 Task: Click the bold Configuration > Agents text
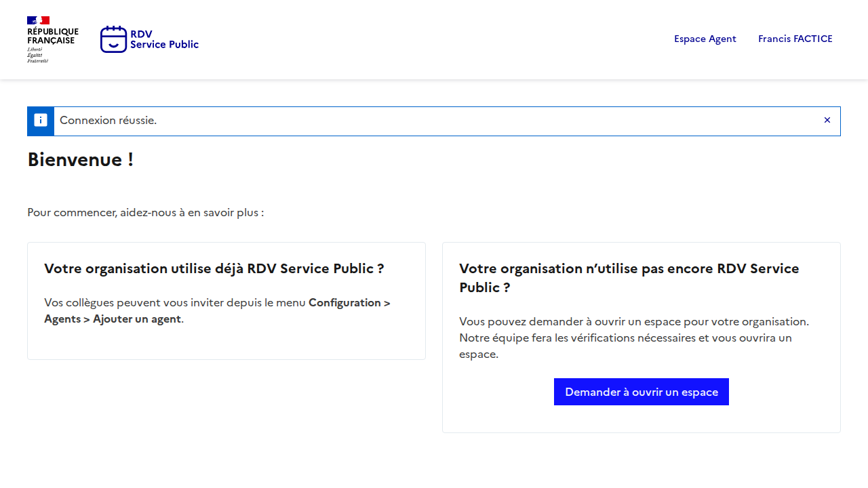pyautogui.click(x=349, y=303)
